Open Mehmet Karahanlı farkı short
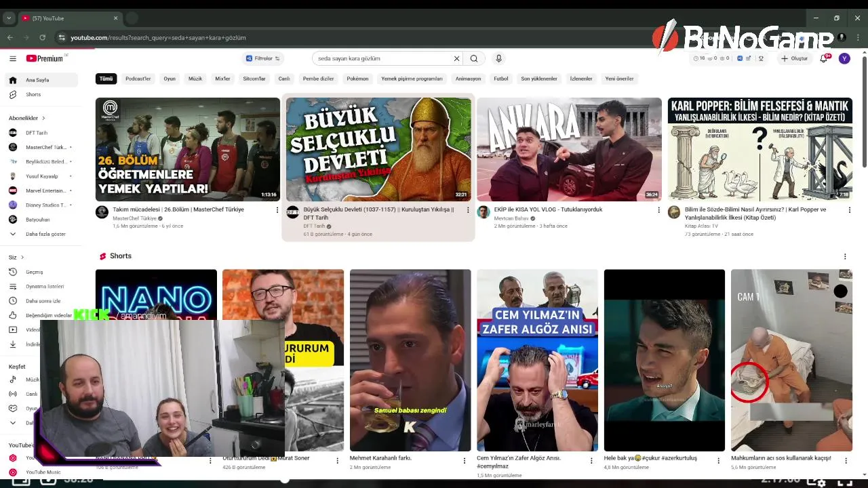The image size is (868, 488). [410, 360]
